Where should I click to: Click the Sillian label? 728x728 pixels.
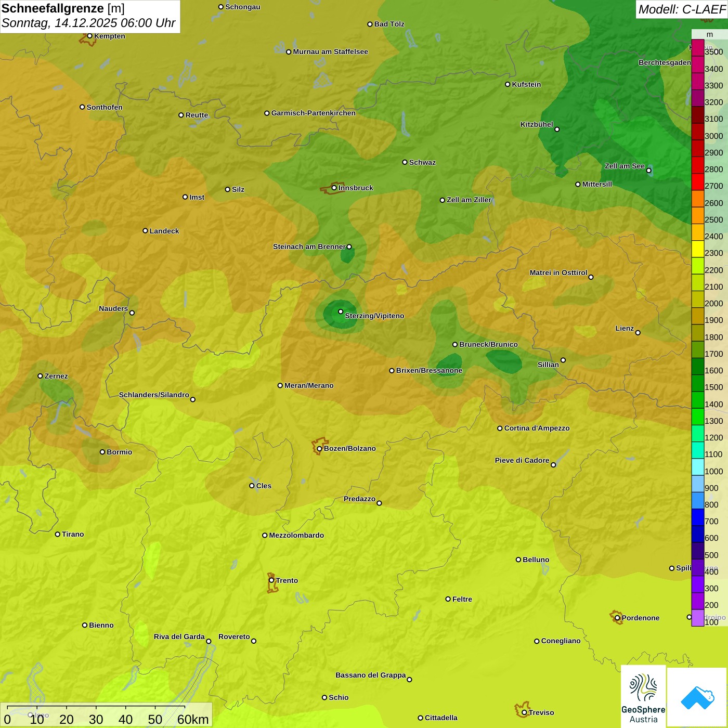tap(548, 365)
